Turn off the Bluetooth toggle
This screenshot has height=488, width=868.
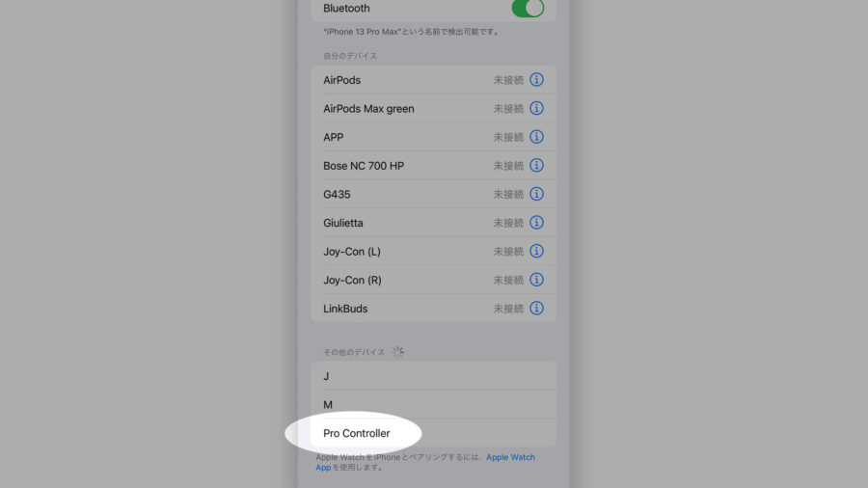[x=528, y=9]
